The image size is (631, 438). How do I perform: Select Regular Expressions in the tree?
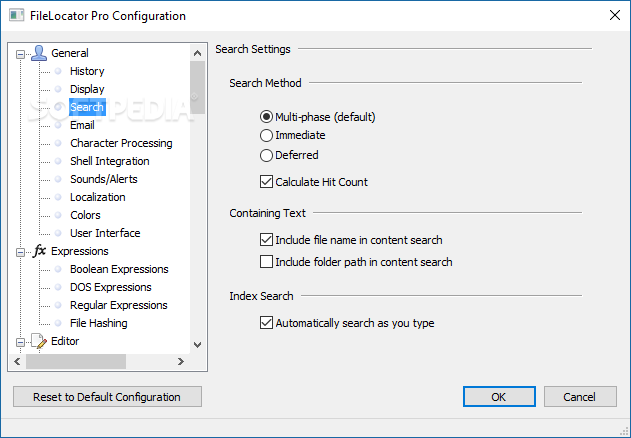(x=119, y=305)
